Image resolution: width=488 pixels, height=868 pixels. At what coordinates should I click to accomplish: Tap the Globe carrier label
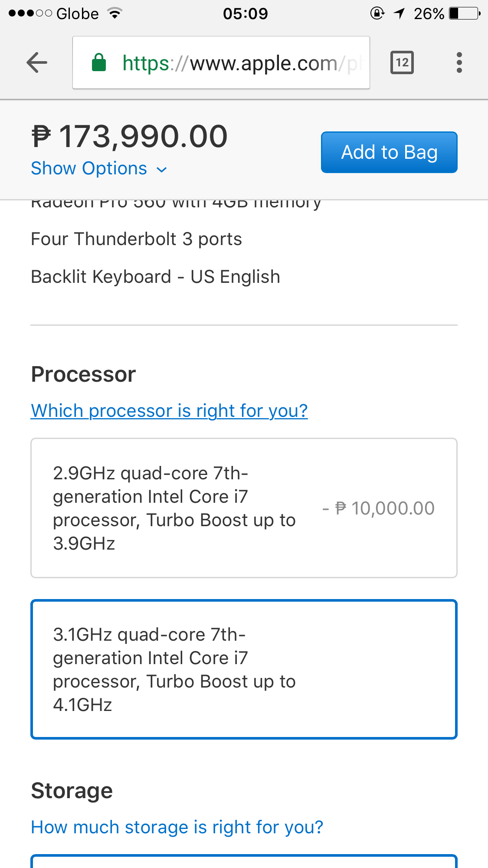78,13
